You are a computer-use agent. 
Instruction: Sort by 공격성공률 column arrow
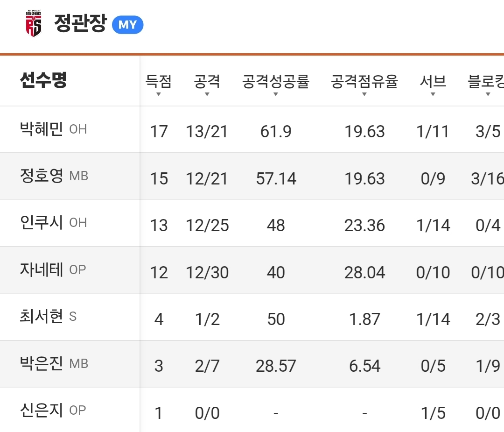coord(275,94)
